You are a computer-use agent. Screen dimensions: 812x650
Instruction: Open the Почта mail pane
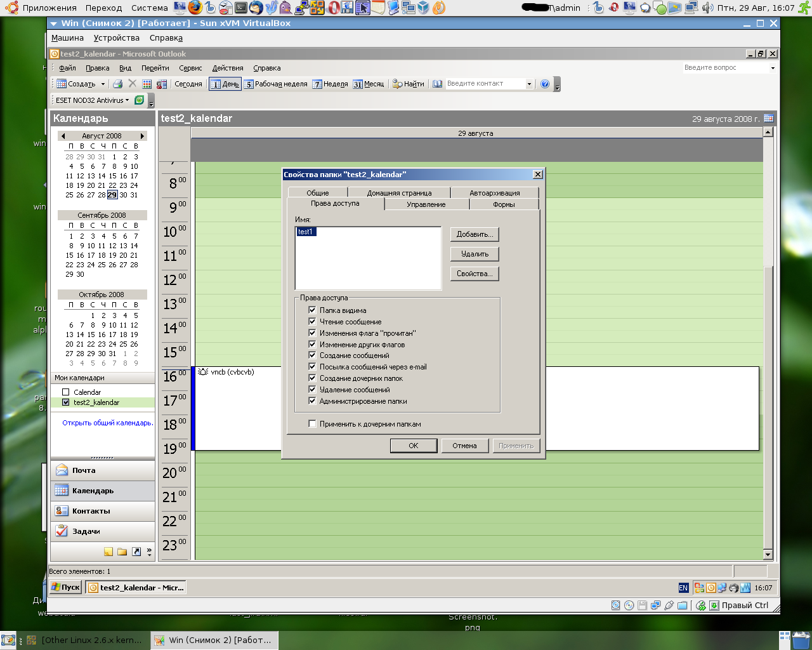[103, 470]
